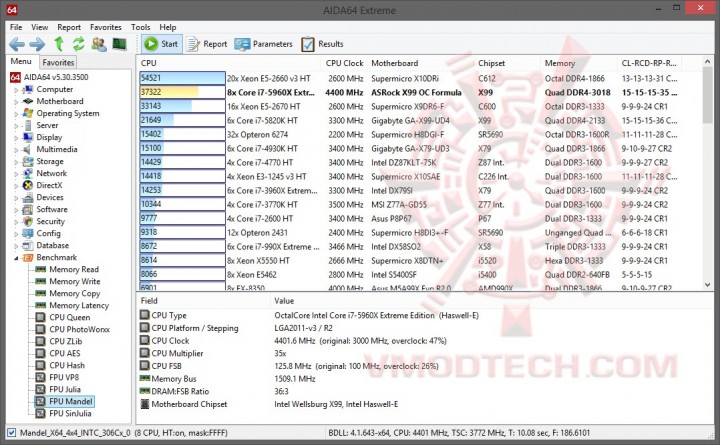
Task: Open the View menu
Action: click(x=39, y=27)
